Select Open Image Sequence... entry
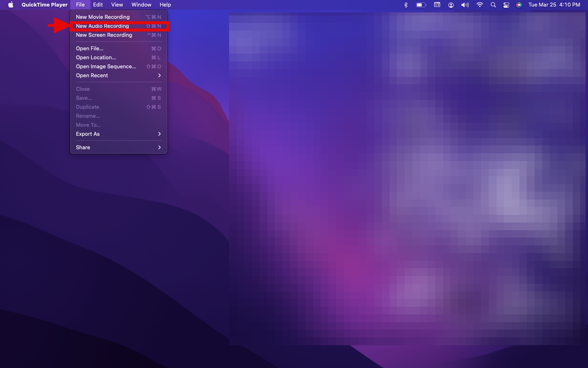This screenshot has width=588, height=368. coord(119,66)
